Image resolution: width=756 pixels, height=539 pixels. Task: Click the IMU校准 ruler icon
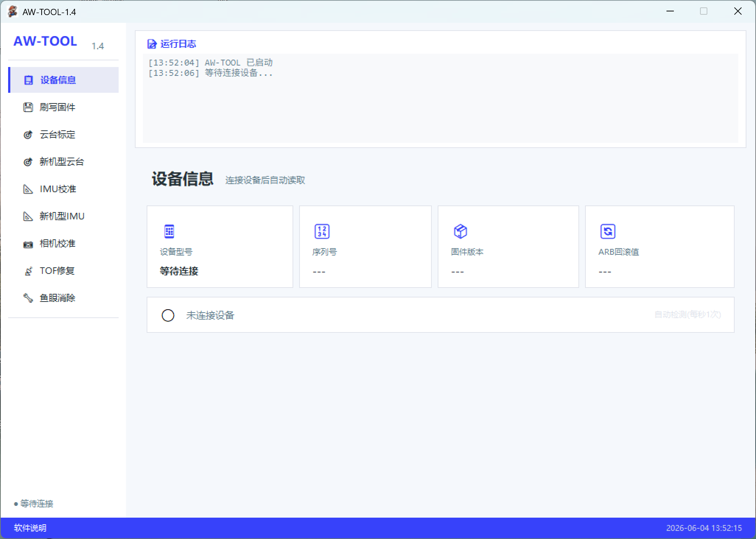point(28,189)
